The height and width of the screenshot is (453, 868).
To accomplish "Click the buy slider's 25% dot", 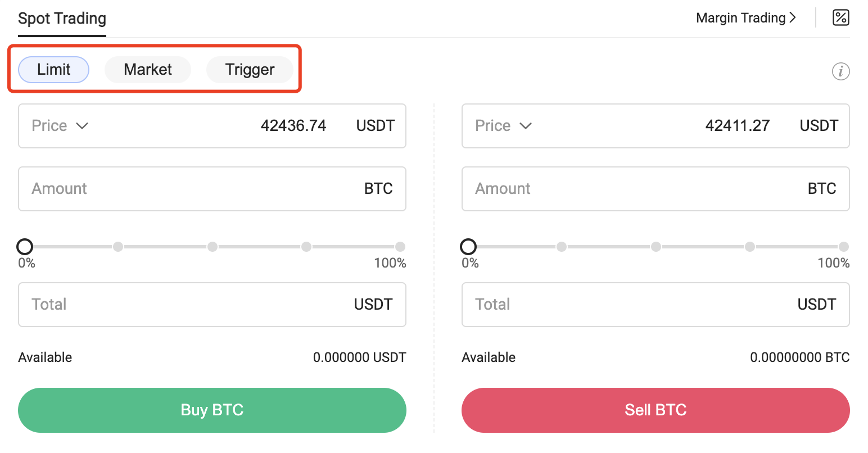I will [118, 247].
